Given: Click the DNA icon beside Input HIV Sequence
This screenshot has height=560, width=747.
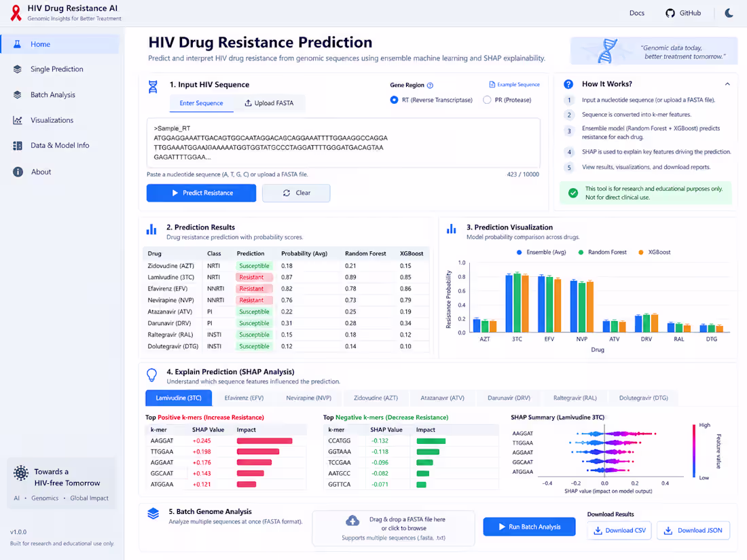Looking at the screenshot, I should click(x=152, y=87).
